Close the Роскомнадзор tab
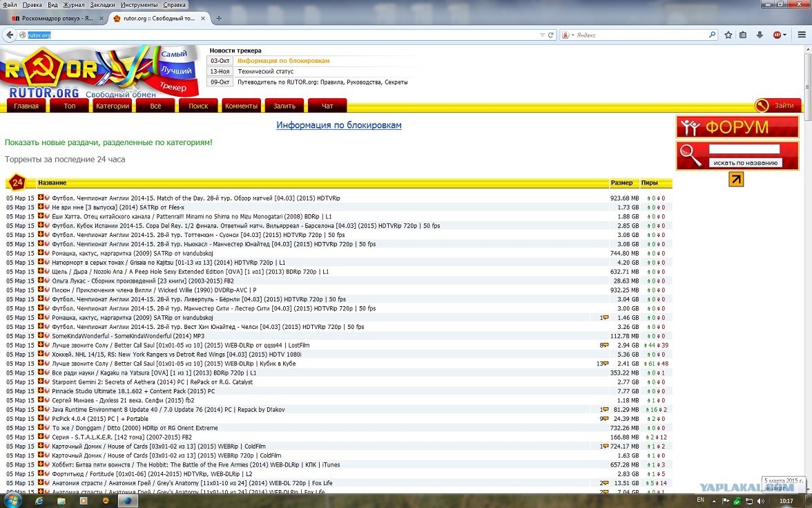The image size is (812, 508). (101, 18)
